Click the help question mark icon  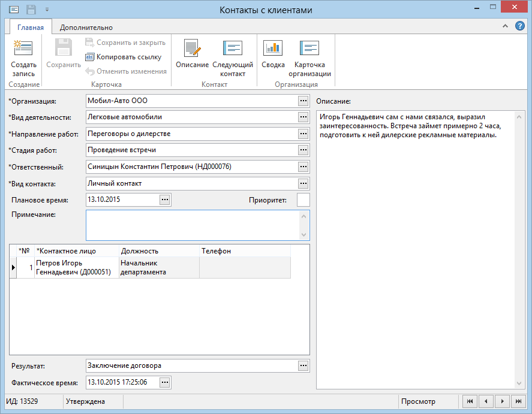520,26
